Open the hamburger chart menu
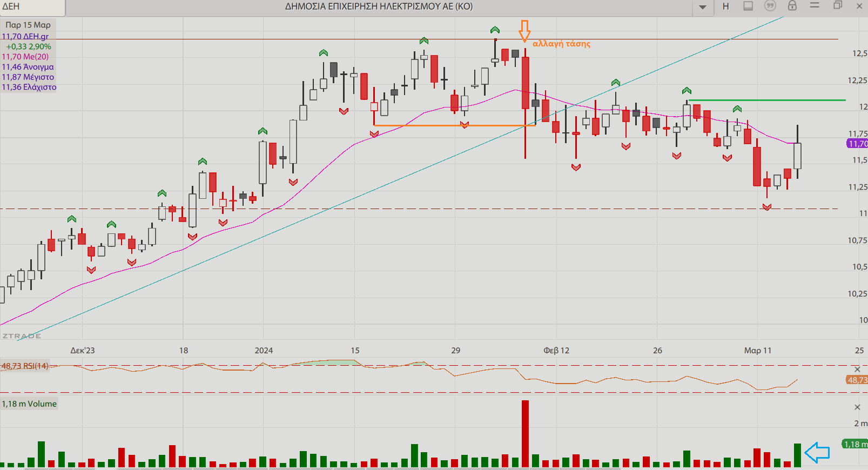The image size is (868, 470). coord(815,5)
